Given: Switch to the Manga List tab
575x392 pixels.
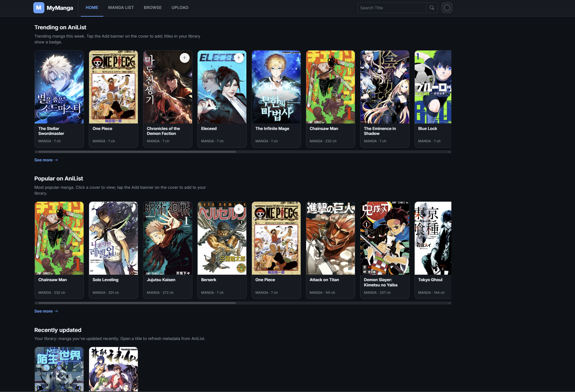Looking at the screenshot, I should 121,8.
